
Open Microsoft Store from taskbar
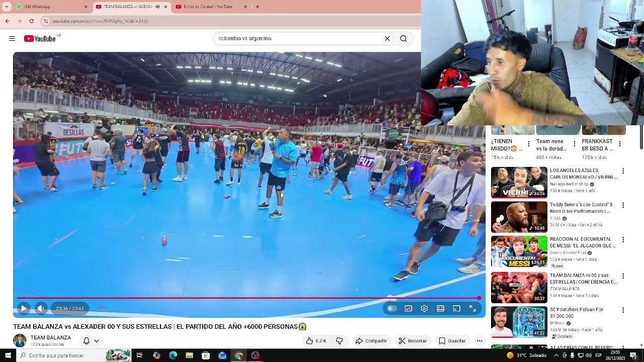click(206, 355)
